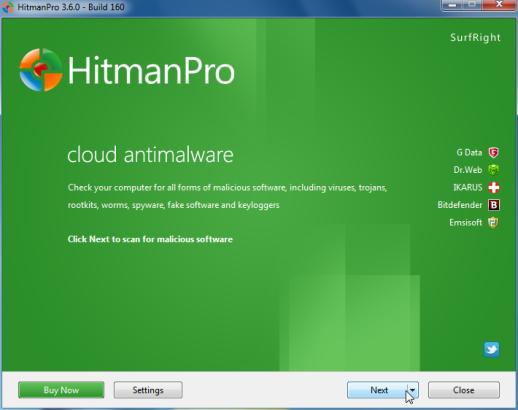Click the cloud antimalware heading
This screenshot has width=518, height=410.
pyautogui.click(x=150, y=155)
